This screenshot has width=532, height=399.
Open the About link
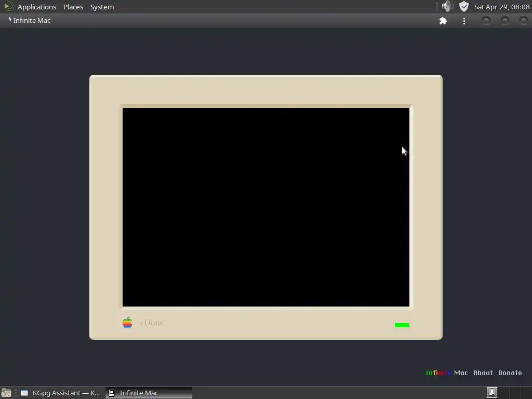point(483,373)
